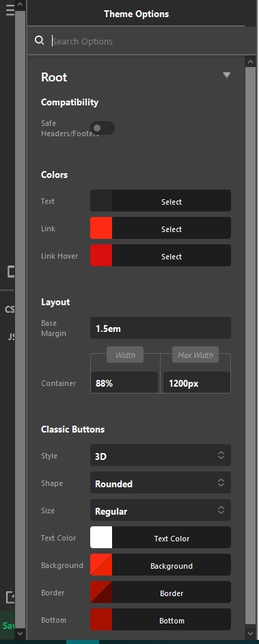Click the scroll-down arrow of the options panel

click(x=250, y=633)
